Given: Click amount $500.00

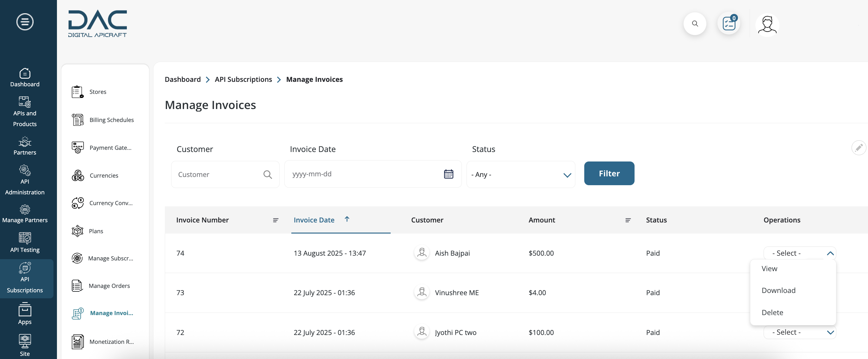Looking at the screenshot, I should [541, 253].
